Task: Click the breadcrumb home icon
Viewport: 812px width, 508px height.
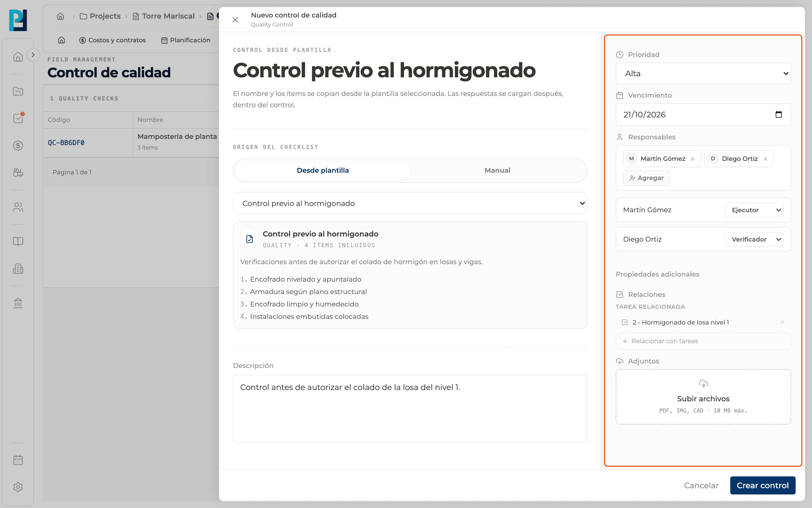Action: (x=60, y=16)
